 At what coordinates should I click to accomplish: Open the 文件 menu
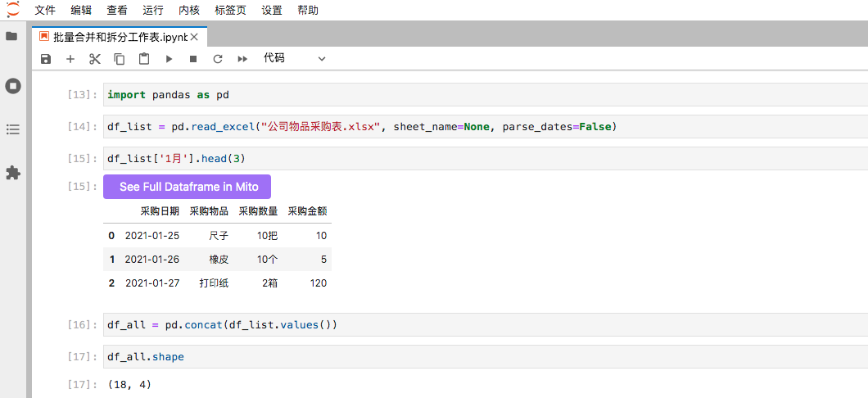point(45,11)
